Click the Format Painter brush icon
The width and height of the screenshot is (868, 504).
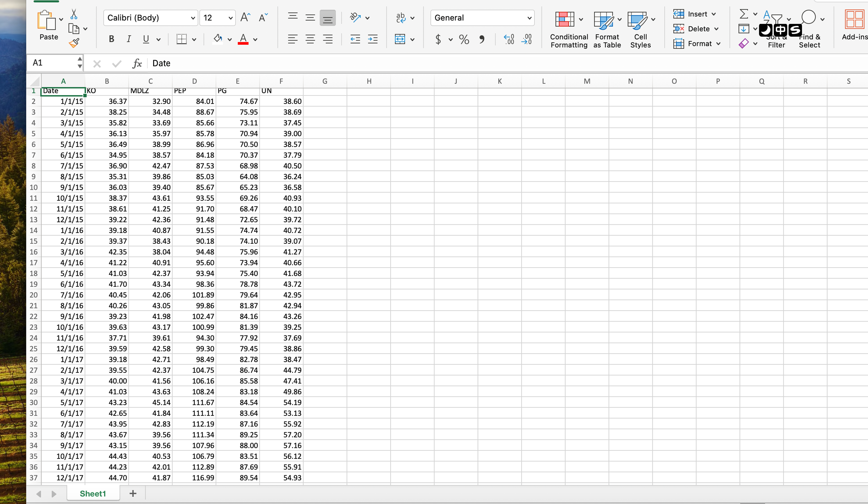pyautogui.click(x=74, y=43)
